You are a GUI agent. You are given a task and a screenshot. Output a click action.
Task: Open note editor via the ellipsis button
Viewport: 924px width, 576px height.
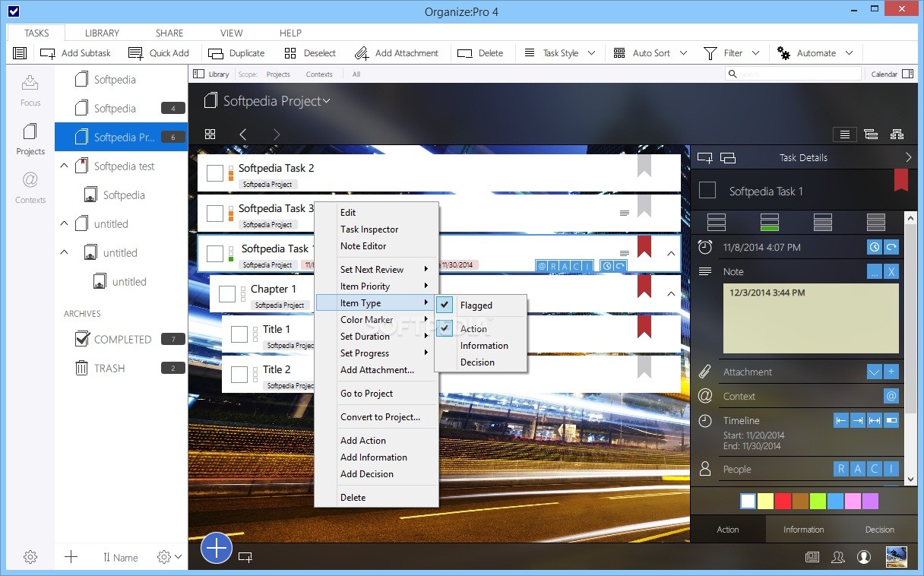point(875,271)
